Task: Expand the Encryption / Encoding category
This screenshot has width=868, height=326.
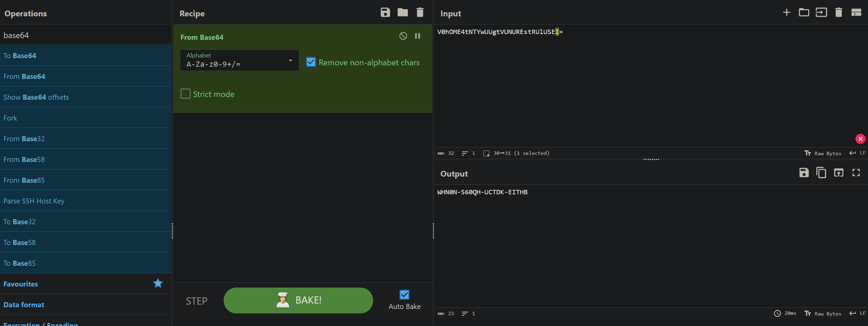Action: pos(41,323)
